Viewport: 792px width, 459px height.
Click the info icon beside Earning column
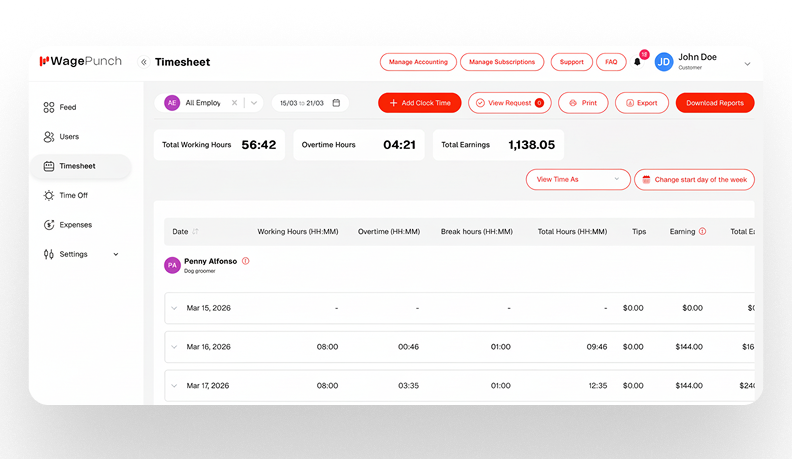tap(702, 231)
